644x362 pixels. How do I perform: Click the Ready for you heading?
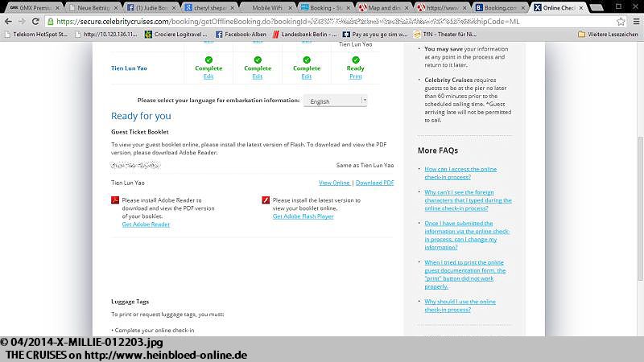tap(141, 116)
